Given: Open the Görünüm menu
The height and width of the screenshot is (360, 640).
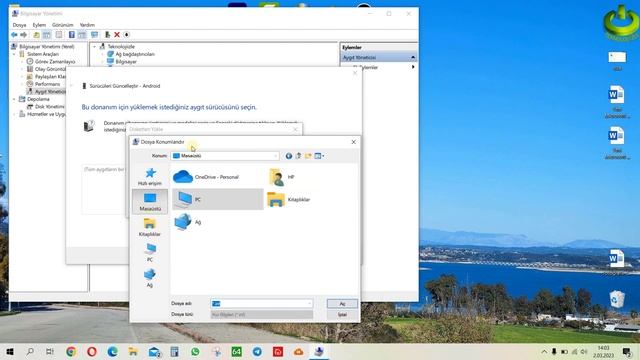Looking at the screenshot, I should coord(62,25).
